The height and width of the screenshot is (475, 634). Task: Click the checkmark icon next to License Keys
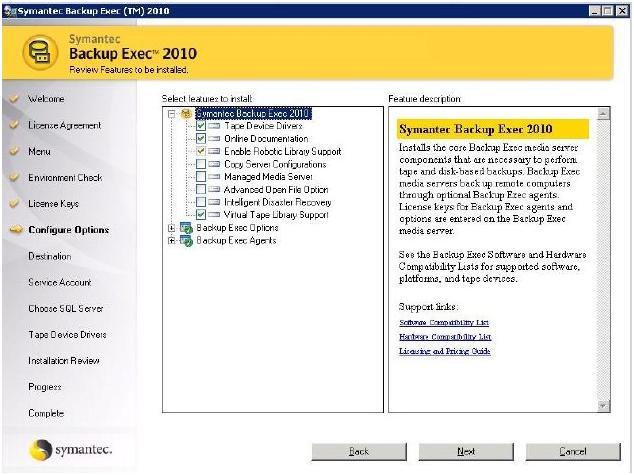(x=14, y=203)
